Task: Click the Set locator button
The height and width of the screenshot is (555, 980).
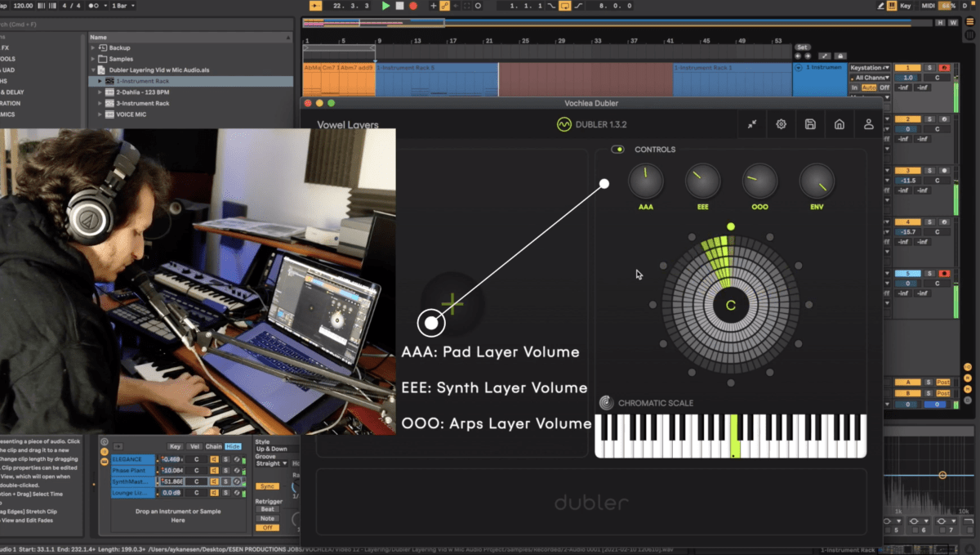Action: pyautogui.click(x=802, y=47)
